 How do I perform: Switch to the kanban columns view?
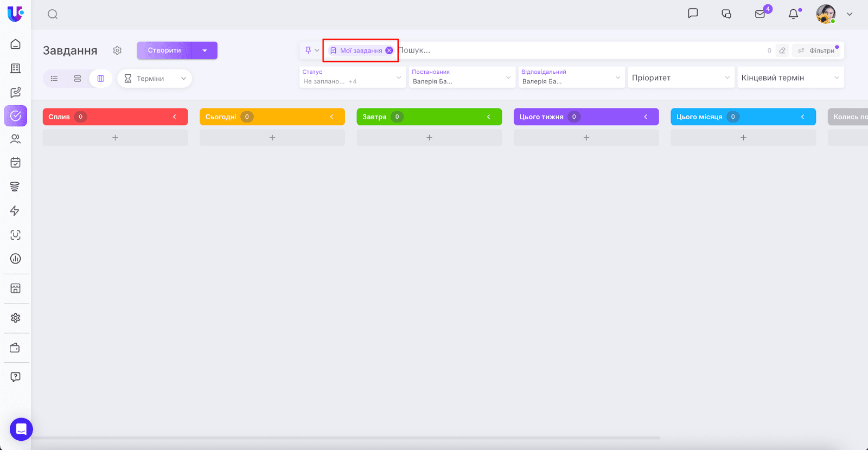pyautogui.click(x=101, y=79)
